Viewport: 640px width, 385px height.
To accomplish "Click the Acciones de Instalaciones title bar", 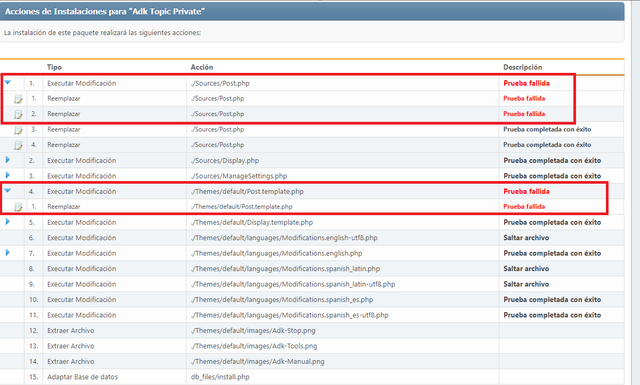I will [x=312, y=11].
